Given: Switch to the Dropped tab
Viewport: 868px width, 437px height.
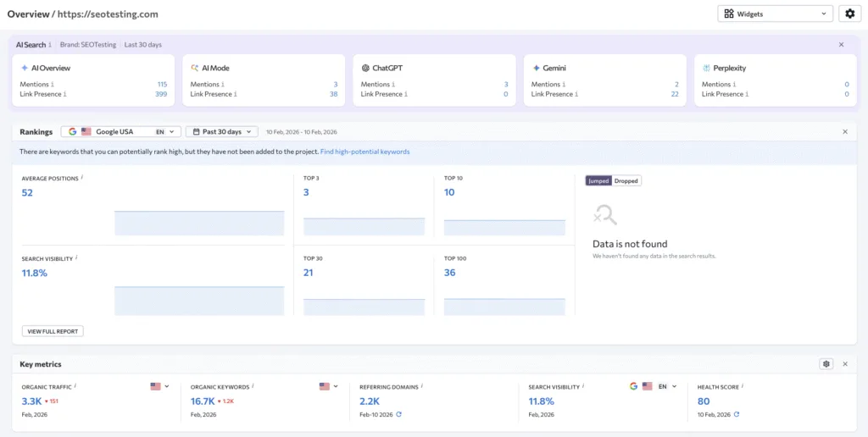Looking at the screenshot, I should pos(626,181).
